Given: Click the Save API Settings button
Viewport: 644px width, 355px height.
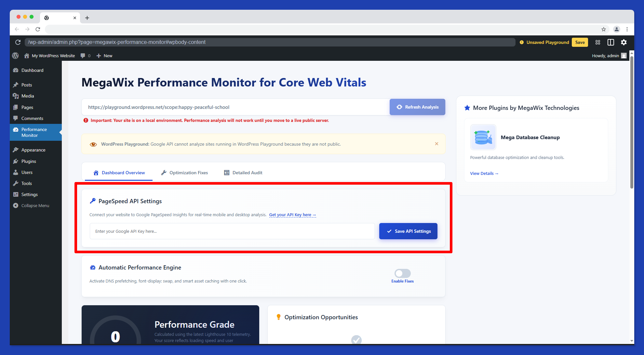Looking at the screenshot, I should [x=408, y=231].
